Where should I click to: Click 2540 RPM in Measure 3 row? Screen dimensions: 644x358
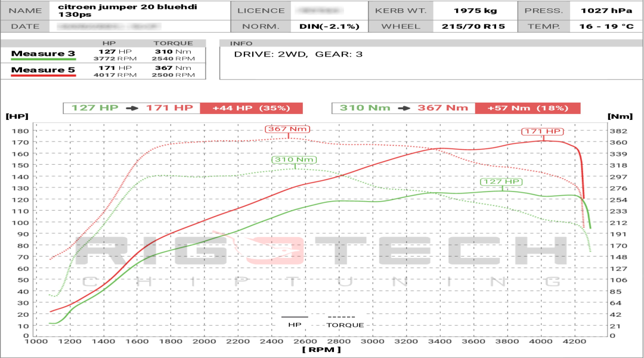click(x=174, y=59)
